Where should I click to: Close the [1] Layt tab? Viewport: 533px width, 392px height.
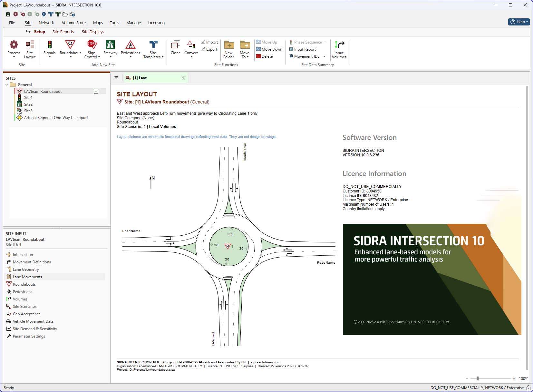tap(183, 78)
